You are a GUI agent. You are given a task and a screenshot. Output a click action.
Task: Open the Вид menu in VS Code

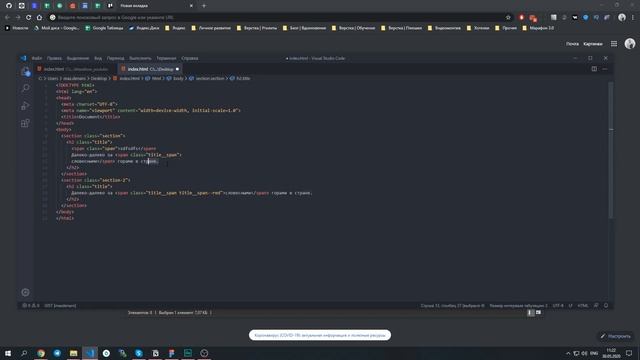(98, 58)
